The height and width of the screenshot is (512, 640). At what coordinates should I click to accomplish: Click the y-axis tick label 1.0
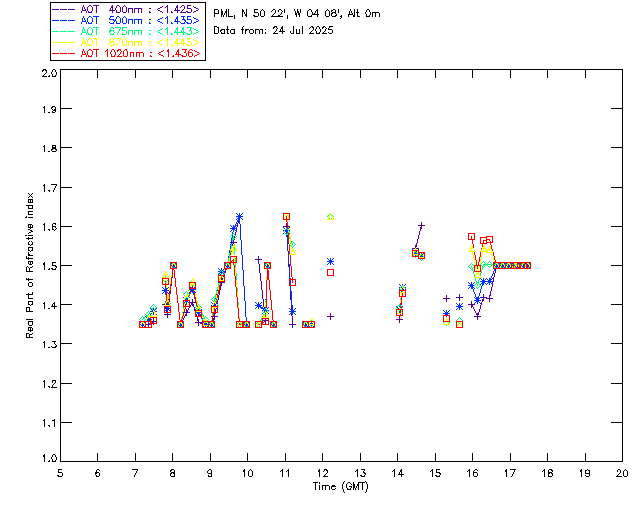49,459
